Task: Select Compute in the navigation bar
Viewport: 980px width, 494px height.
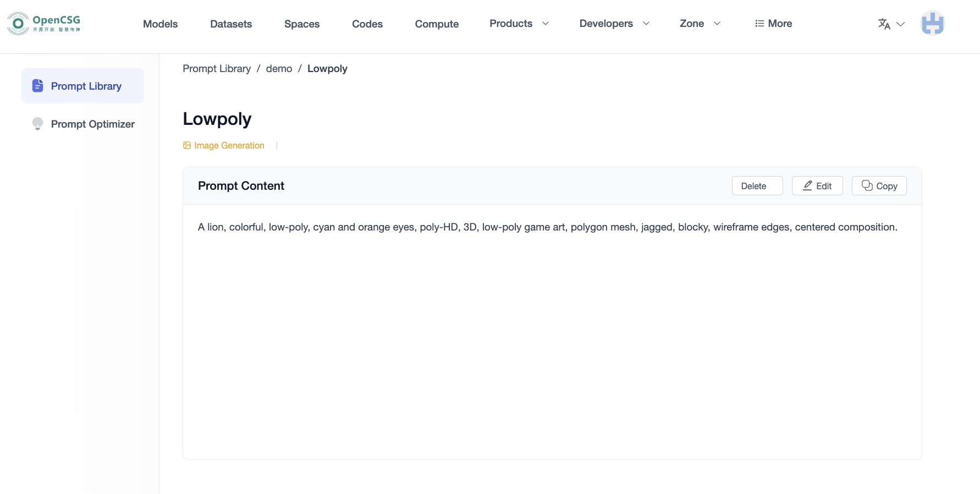Action: tap(437, 24)
